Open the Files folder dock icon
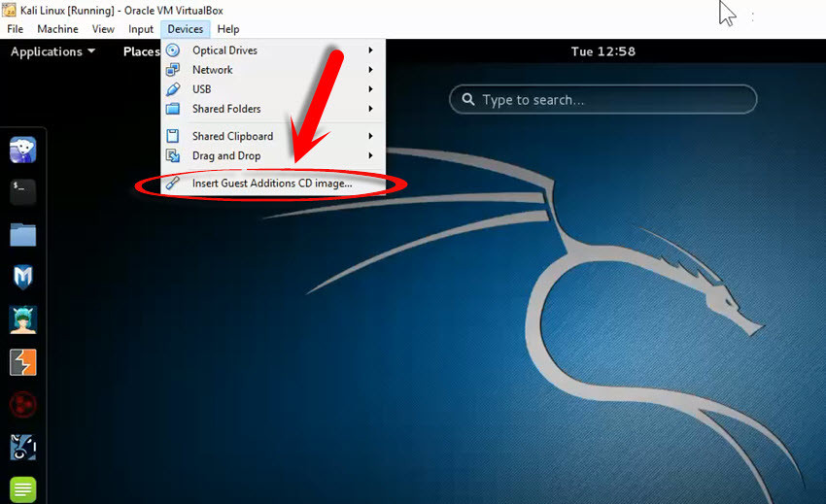The image size is (826, 504). coord(22,235)
